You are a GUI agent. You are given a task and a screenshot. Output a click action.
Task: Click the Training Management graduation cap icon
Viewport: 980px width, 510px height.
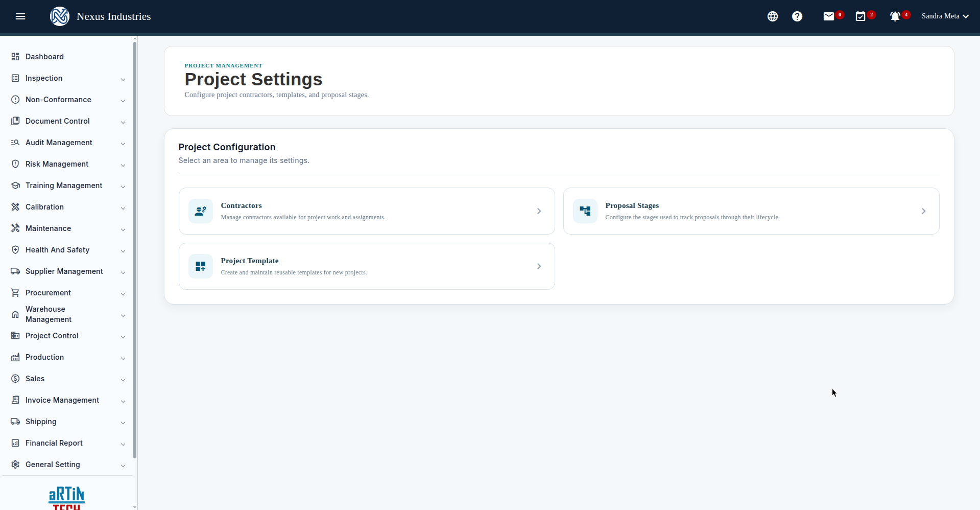click(15, 186)
